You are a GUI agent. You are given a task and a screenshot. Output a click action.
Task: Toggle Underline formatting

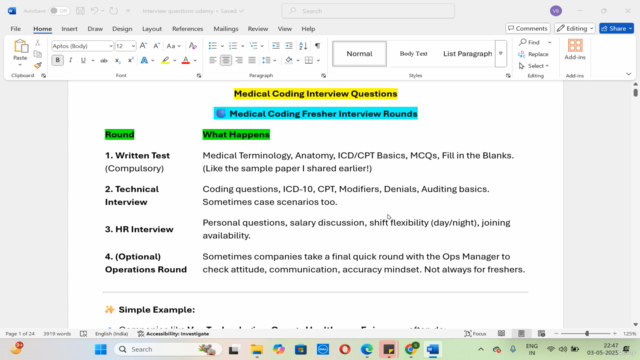[83, 60]
